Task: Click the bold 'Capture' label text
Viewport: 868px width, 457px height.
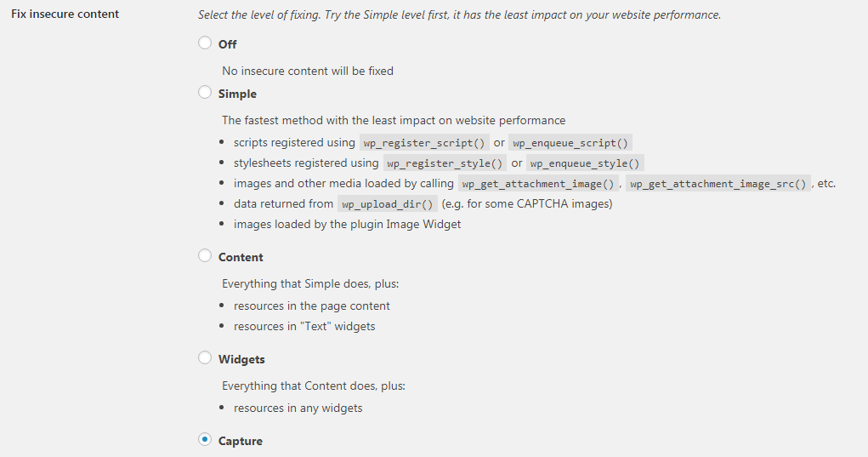Action: (241, 441)
